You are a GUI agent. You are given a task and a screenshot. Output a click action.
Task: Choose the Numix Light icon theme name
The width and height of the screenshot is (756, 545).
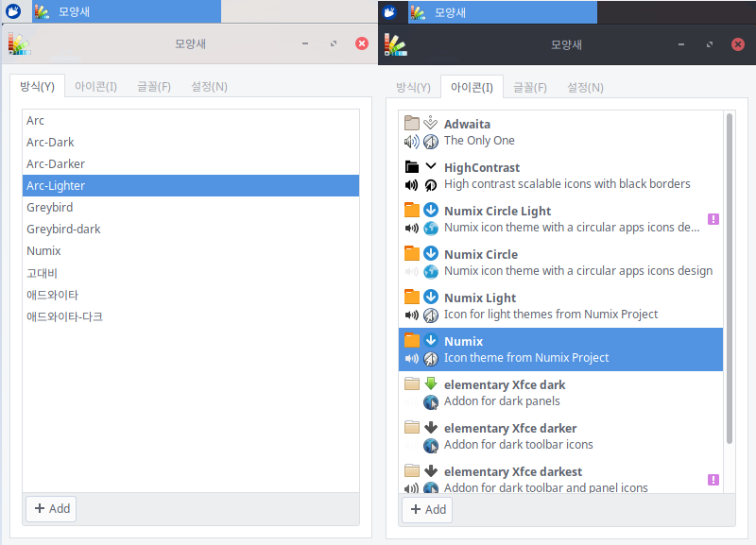[480, 298]
